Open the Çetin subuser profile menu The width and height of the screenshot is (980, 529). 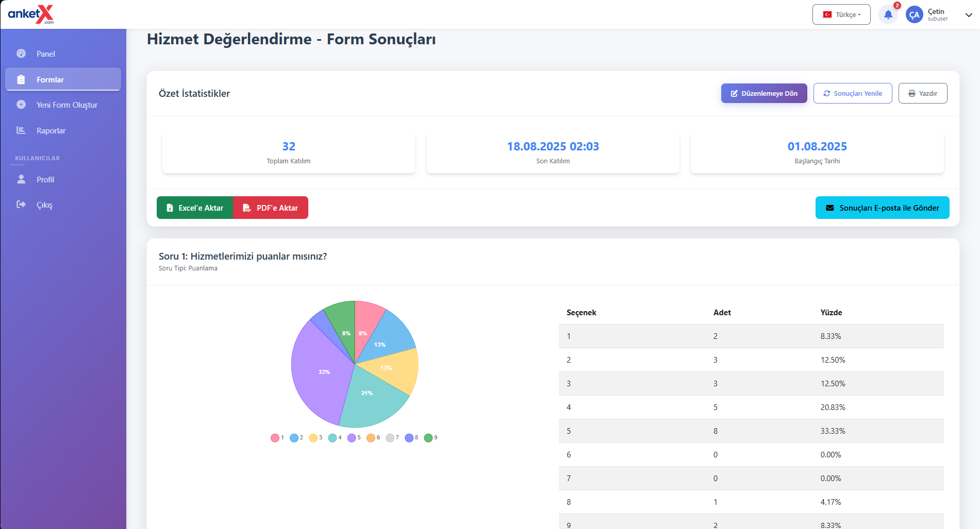point(937,15)
